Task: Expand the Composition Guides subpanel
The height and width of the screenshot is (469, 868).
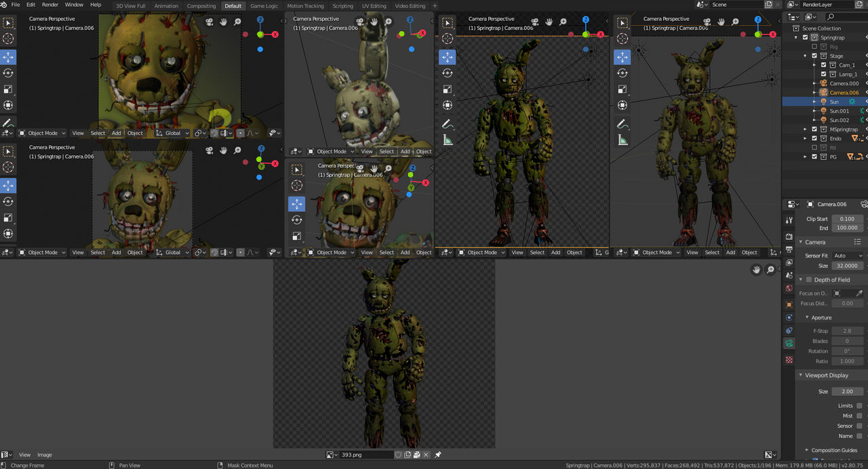Action: point(807,450)
